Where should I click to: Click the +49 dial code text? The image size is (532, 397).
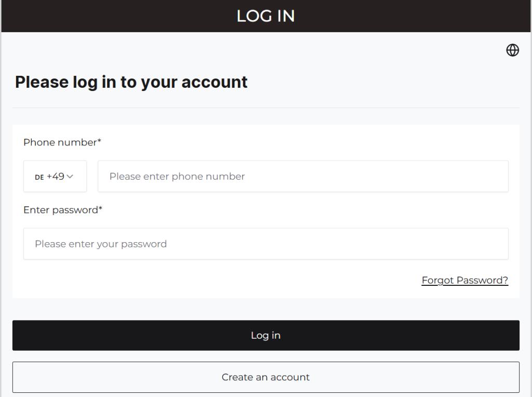coord(56,176)
